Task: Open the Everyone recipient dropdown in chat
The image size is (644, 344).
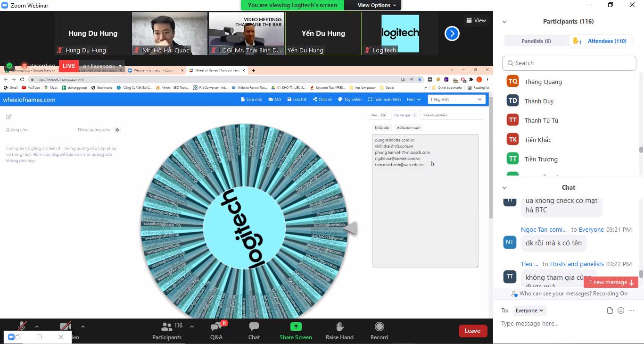Action: point(529,310)
